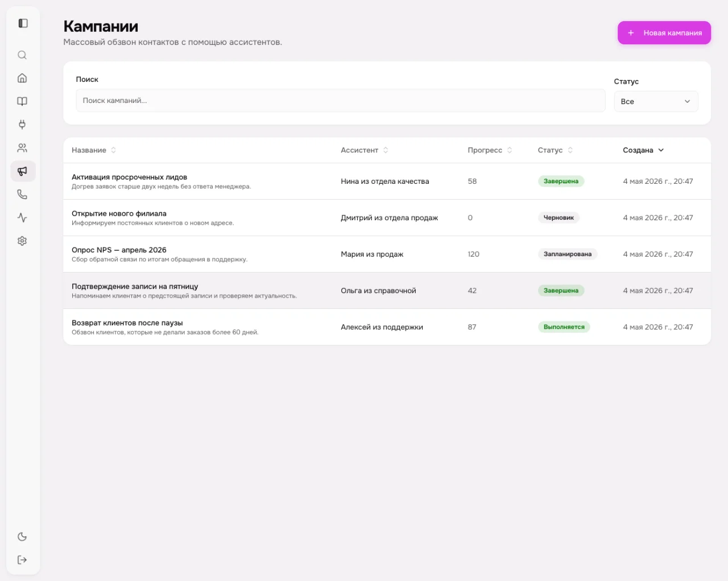Open the book knowledge base icon
The height and width of the screenshot is (581, 728).
tap(22, 101)
